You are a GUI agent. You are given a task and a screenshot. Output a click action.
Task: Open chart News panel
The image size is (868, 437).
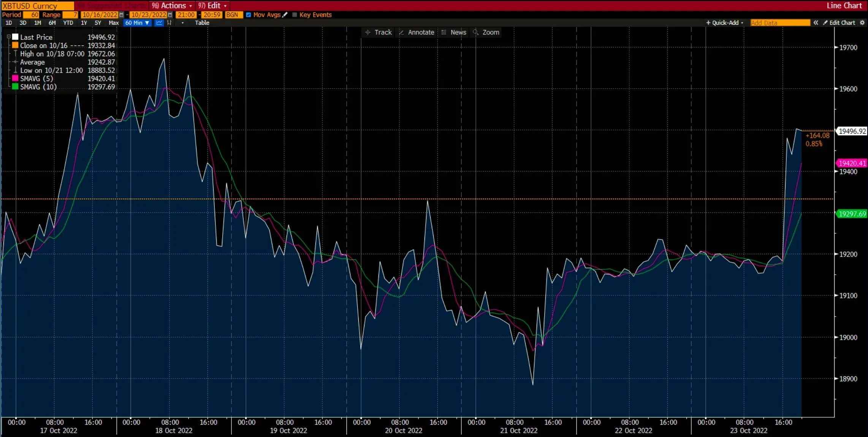(x=454, y=32)
